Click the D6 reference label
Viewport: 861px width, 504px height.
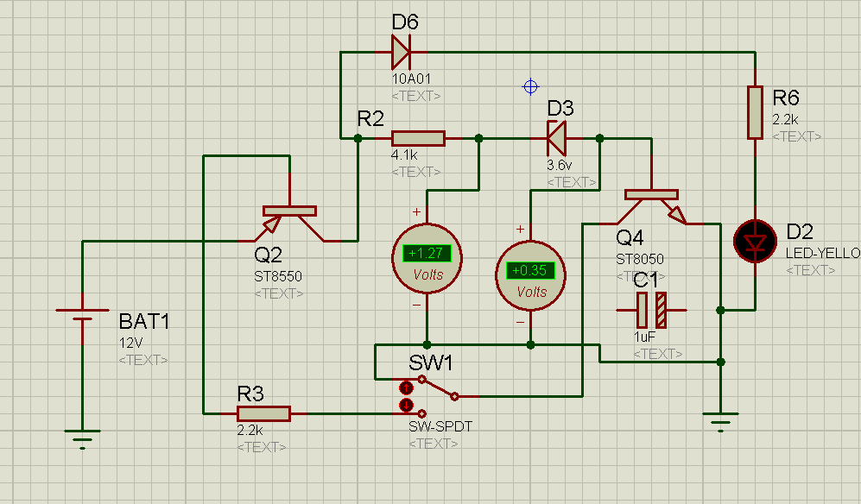405,22
